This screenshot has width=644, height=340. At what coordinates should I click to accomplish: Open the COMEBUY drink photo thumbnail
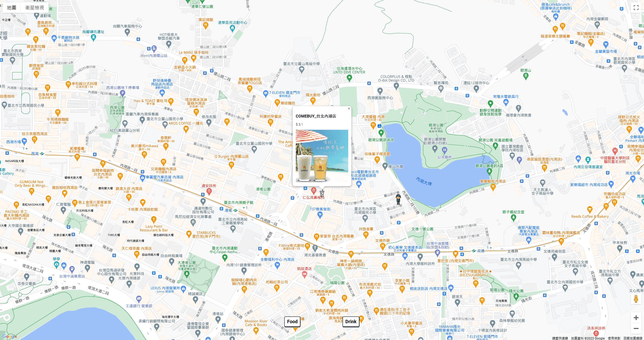coord(322,156)
